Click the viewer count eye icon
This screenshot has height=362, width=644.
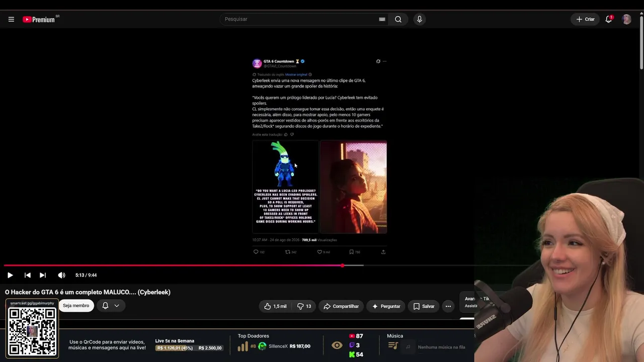pyautogui.click(x=337, y=345)
